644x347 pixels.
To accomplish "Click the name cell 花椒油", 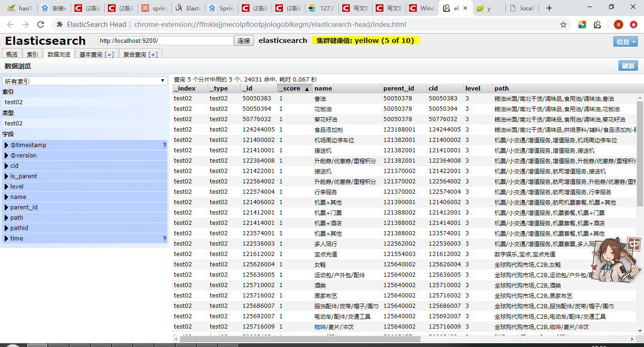I will click(323, 109).
